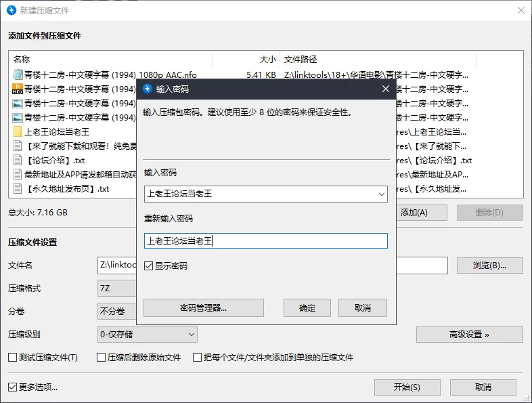The width and height of the screenshot is (532, 403).
Task: Select the second image file icon above the folder
Action: 18,117
